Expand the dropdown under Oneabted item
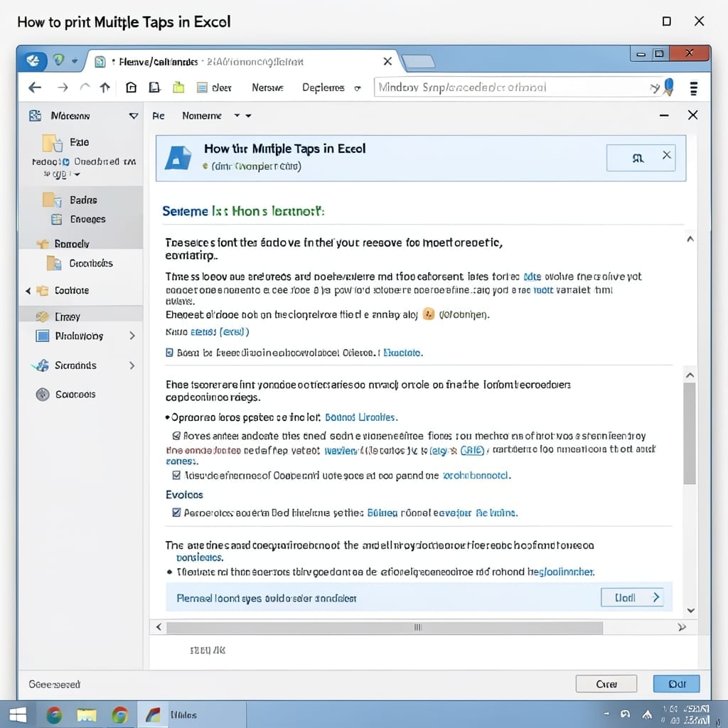This screenshot has height=728, width=728. coord(77,175)
